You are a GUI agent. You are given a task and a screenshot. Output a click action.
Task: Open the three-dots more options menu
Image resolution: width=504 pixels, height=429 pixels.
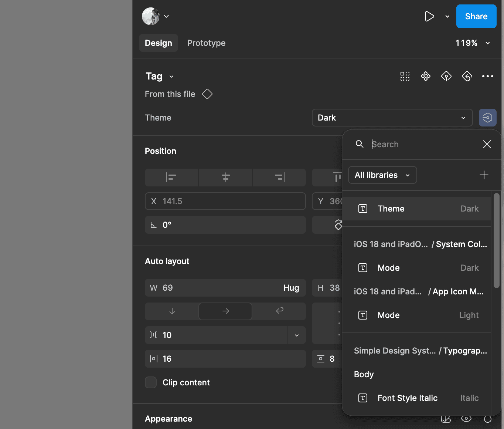tap(487, 76)
